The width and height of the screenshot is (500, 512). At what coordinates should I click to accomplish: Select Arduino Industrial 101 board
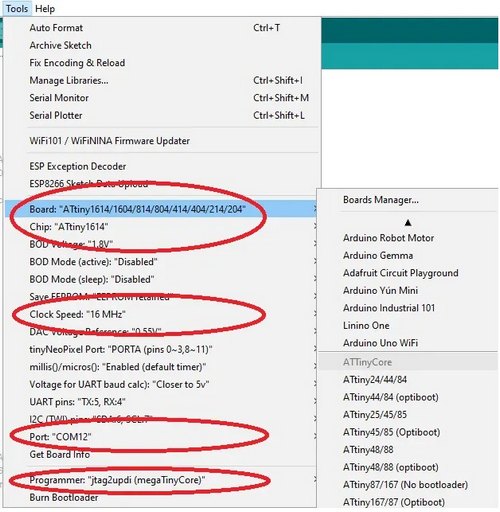pyautogui.click(x=408, y=308)
